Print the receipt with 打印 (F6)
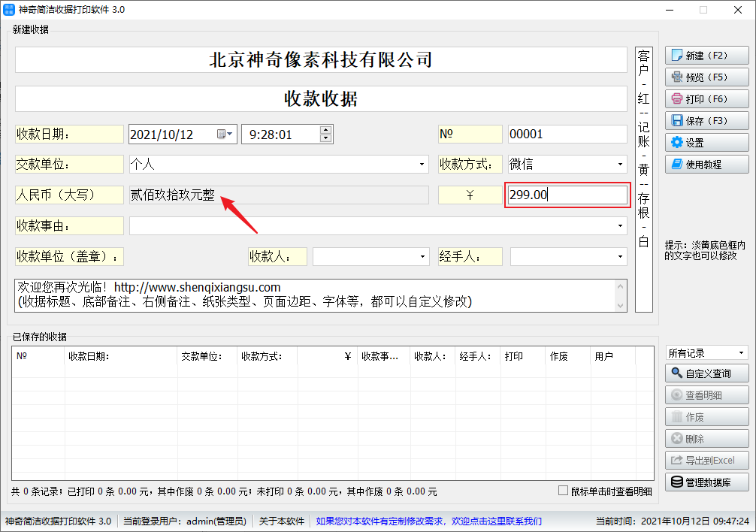756x532 pixels. click(x=707, y=98)
